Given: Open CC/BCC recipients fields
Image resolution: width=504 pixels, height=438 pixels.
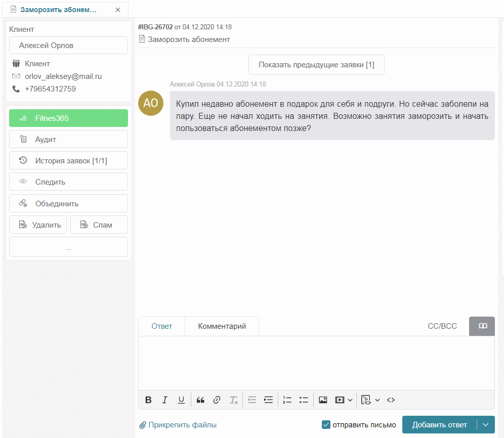Looking at the screenshot, I should coord(442,326).
